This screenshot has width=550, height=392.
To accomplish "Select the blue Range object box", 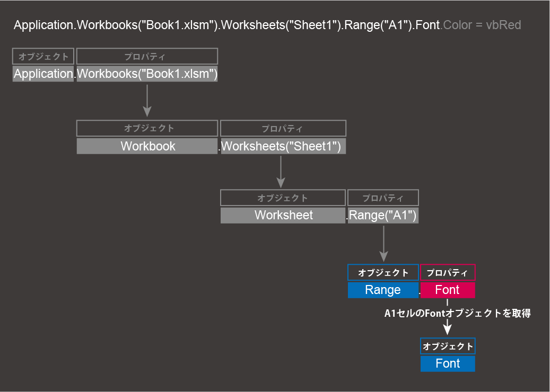I will [383, 290].
